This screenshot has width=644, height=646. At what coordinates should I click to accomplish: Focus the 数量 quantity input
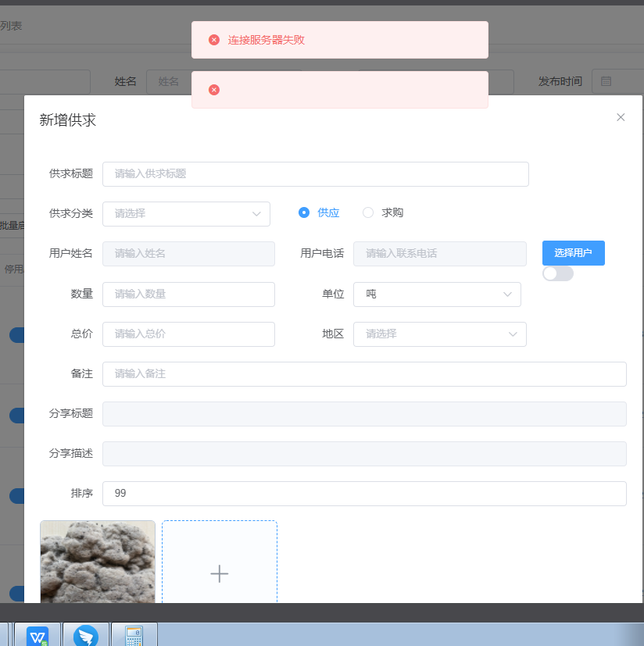point(188,294)
